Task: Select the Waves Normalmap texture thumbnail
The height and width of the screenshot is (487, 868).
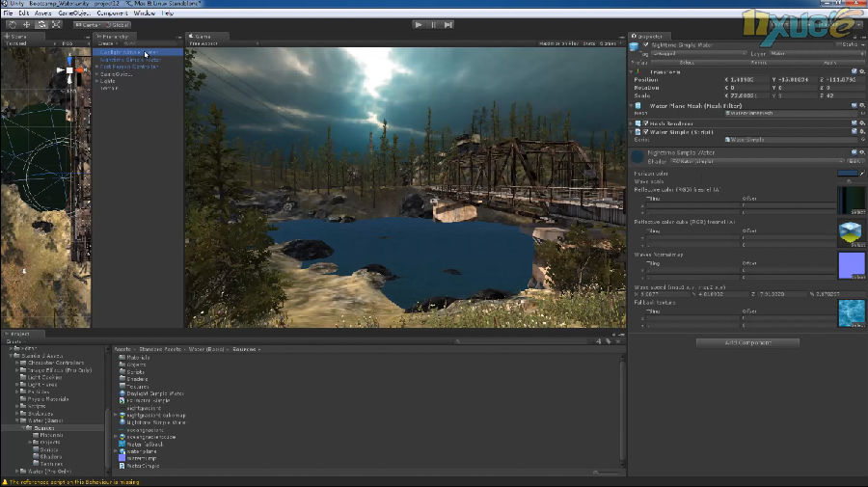Action: tap(852, 265)
